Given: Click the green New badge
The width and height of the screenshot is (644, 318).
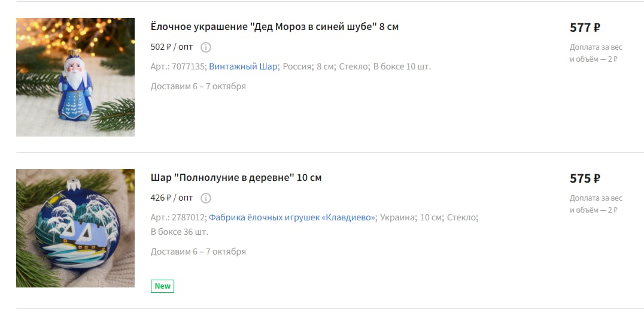Looking at the screenshot, I should point(162,286).
